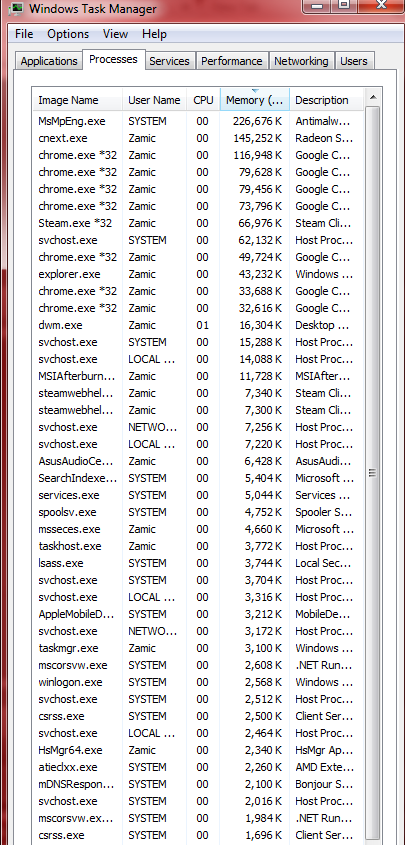Select svchost.exe using 7,256 K memory
405x845 pixels.
[x=198, y=427]
